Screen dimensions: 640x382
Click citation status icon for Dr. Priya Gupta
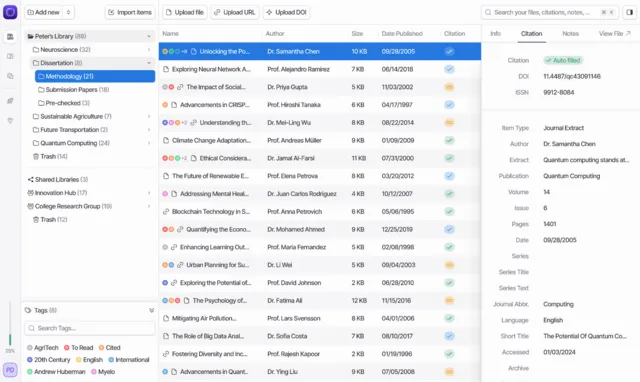coord(449,87)
